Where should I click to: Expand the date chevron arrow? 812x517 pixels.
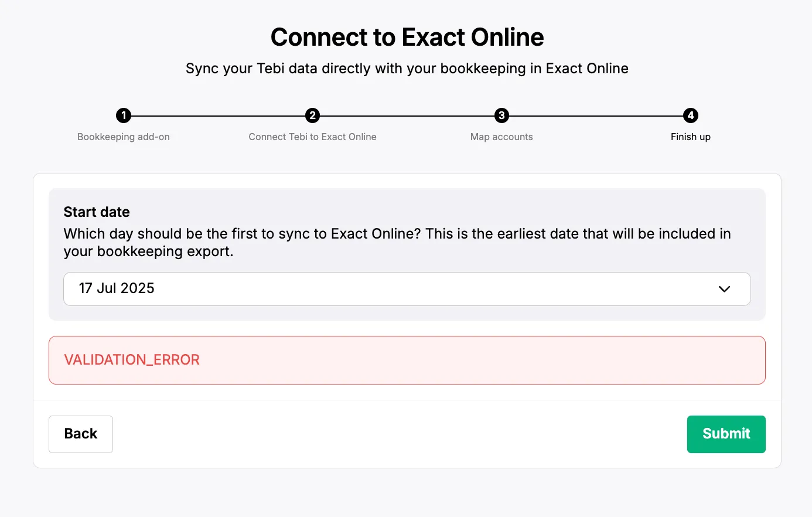click(x=724, y=288)
